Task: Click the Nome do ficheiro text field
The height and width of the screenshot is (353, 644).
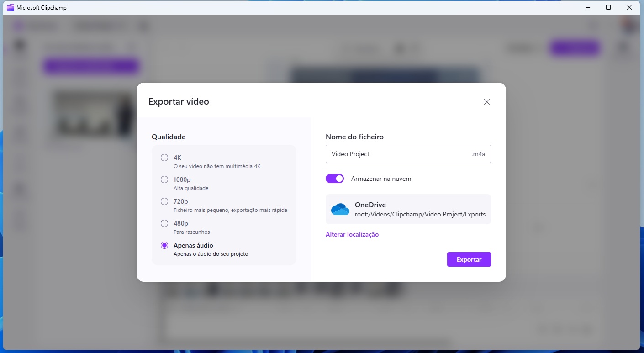Action: [397, 154]
